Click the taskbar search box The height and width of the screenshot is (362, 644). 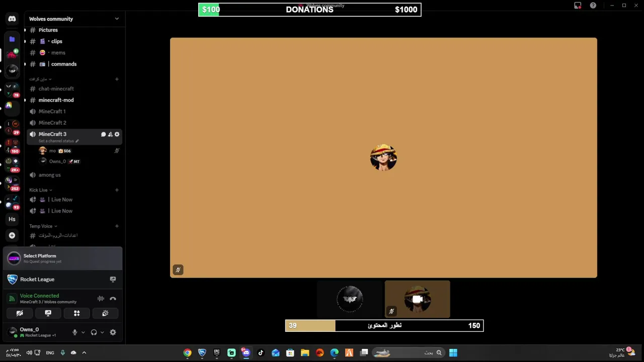[409, 353]
